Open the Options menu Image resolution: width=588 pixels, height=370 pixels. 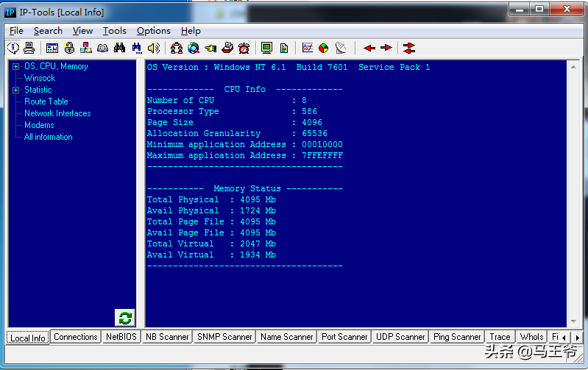pyautogui.click(x=153, y=31)
